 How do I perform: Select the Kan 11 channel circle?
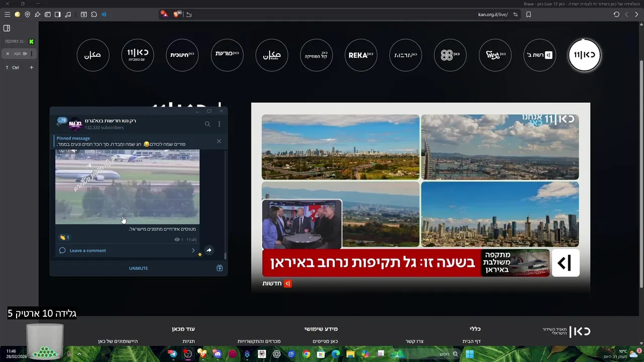(x=584, y=55)
